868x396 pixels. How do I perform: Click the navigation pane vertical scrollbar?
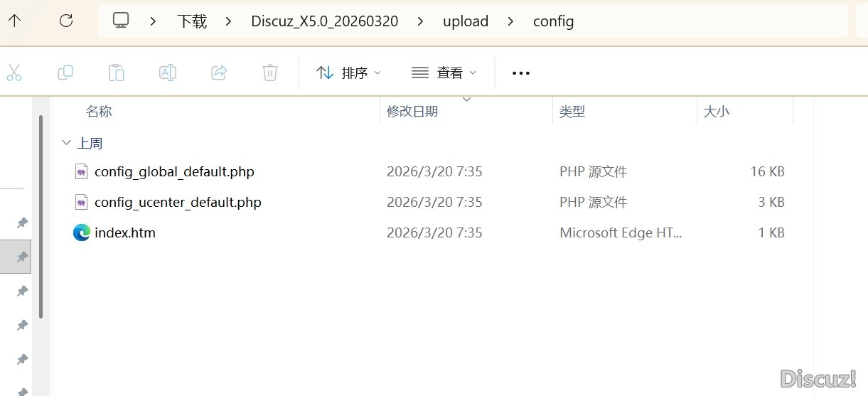(x=41, y=217)
